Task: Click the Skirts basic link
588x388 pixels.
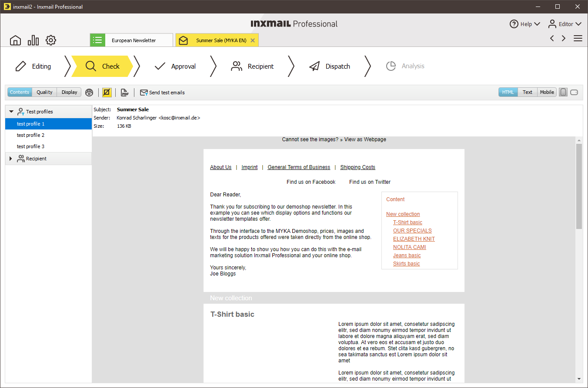Action: (x=407, y=264)
